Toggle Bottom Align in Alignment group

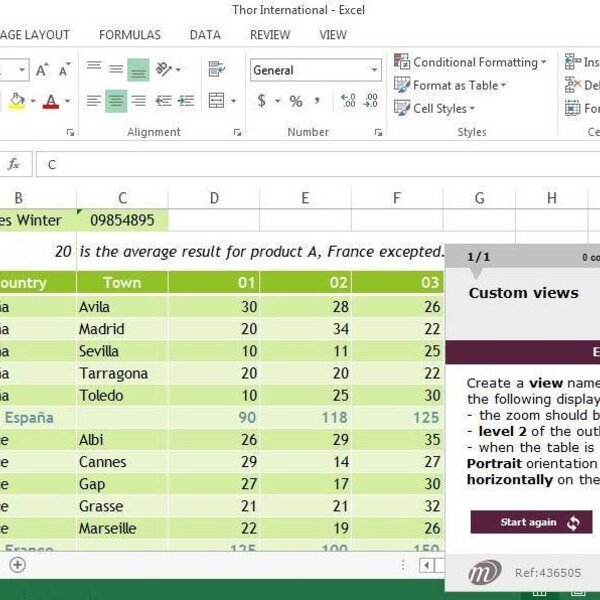[138, 69]
